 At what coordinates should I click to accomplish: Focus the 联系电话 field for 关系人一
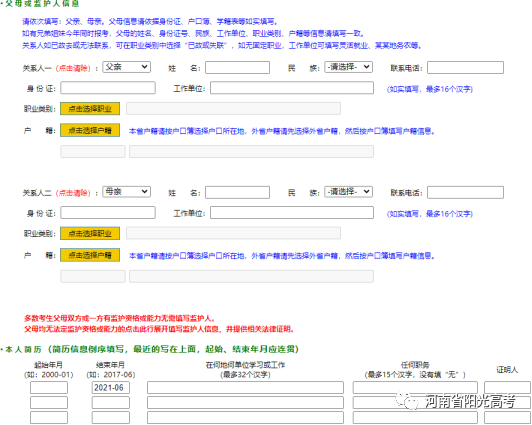[465, 67]
